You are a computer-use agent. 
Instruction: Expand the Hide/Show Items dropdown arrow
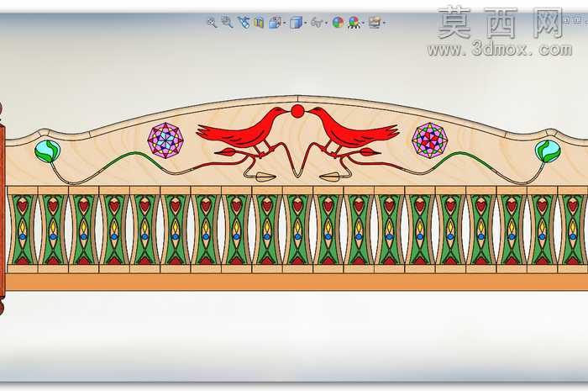[326, 23]
